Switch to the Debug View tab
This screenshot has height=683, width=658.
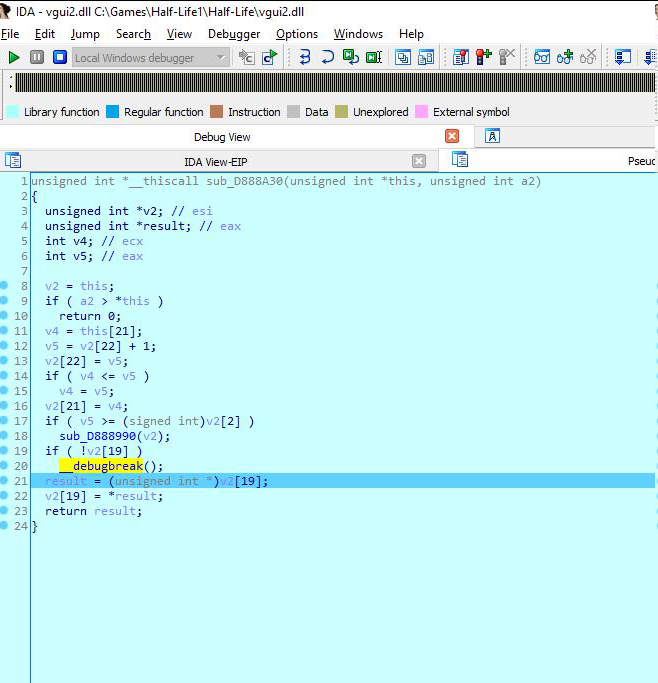(x=222, y=137)
